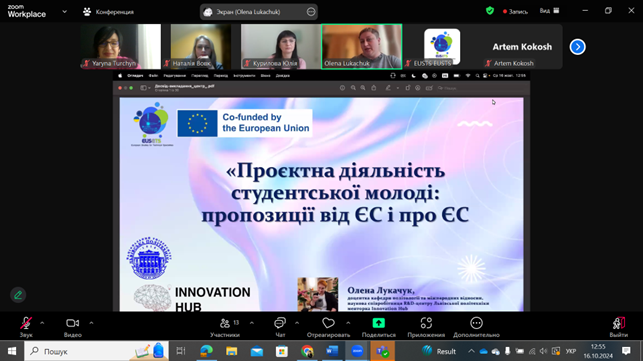Expand video options arrow next to Видео
643x361 pixels.
91,323
